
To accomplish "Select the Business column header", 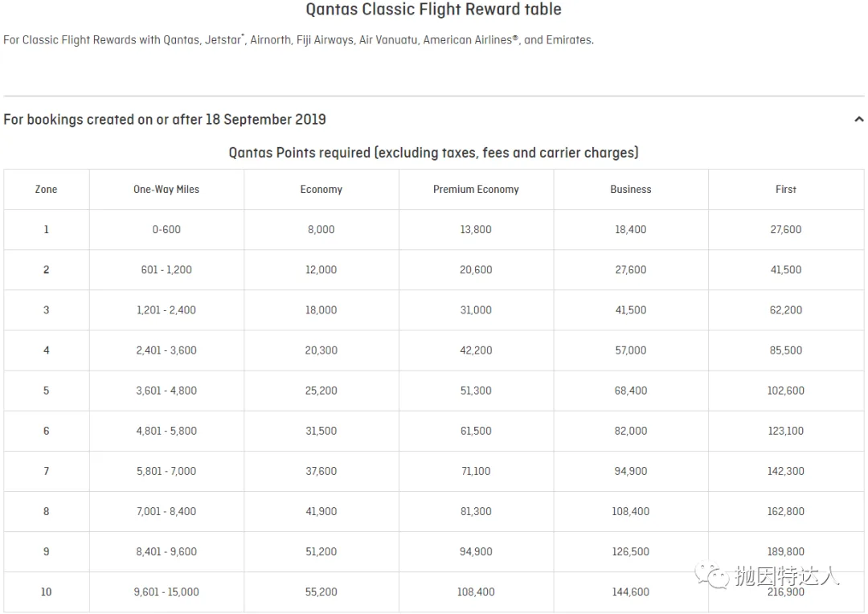I will (630, 189).
